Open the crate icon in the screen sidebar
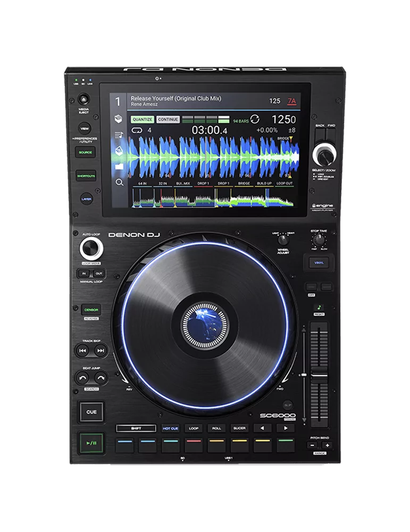The image size is (410, 532). click(119, 119)
